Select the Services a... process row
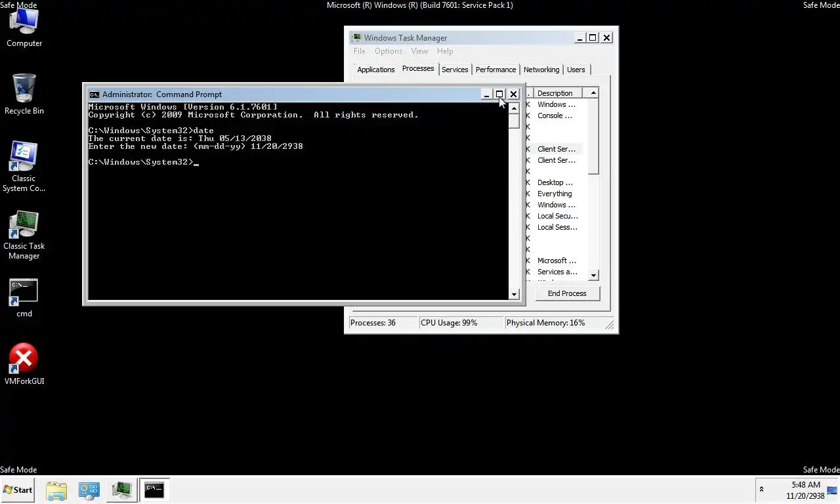Viewport: 840px width, 504px height. 555,272
